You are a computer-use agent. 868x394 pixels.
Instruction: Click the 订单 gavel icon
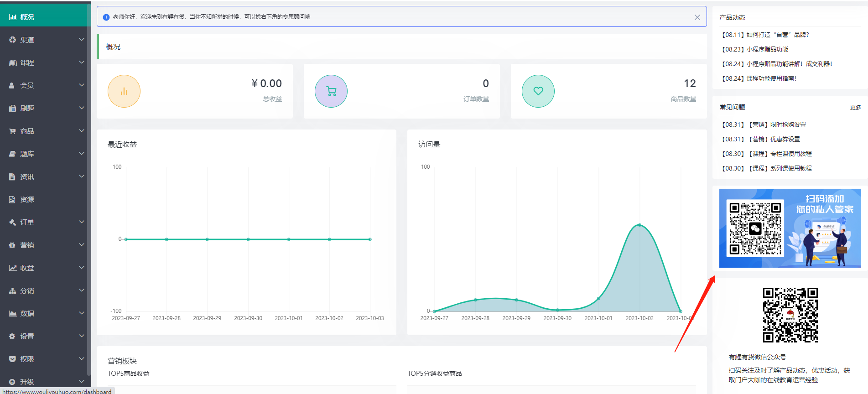click(12, 222)
